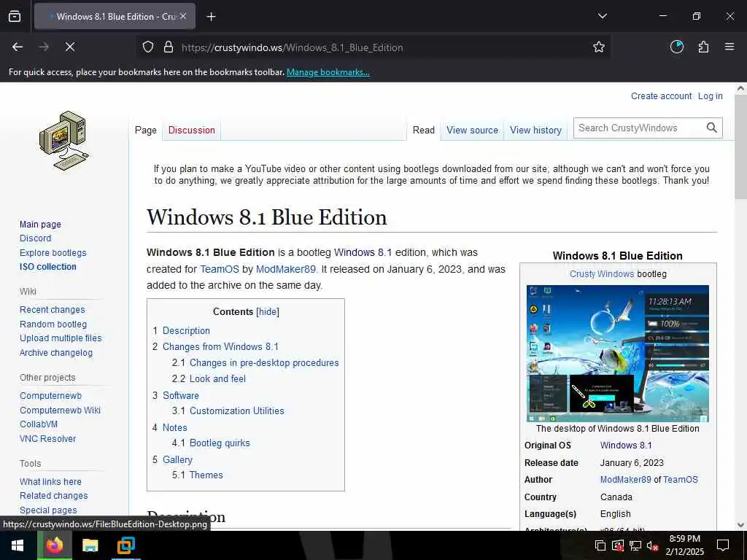Open the list all tabs chevron
Screen dimensions: 747x560
[x=602, y=16]
